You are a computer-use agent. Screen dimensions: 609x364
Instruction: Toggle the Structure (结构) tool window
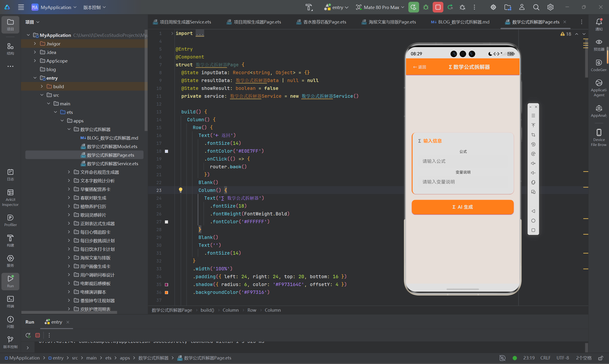coord(10,49)
